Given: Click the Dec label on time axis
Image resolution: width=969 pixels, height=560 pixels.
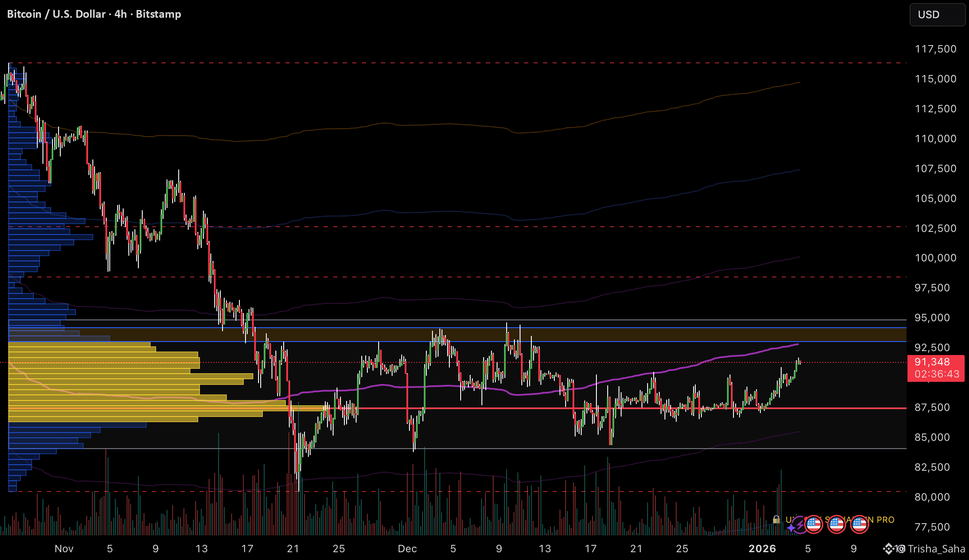Looking at the screenshot, I should (x=407, y=549).
